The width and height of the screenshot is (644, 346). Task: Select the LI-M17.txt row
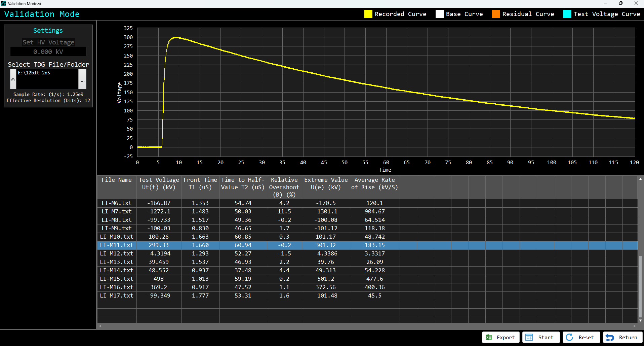pyautogui.click(x=367, y=296)
